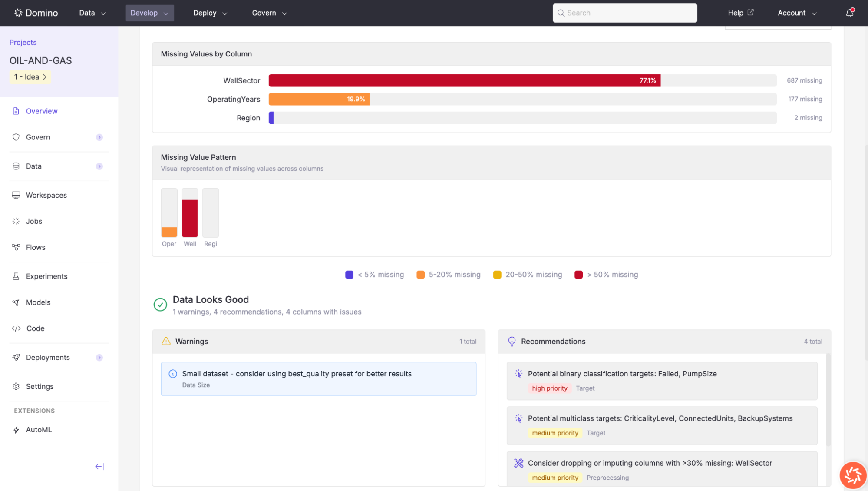The width and height of the screenshot is (868, 491).
Task: Open the Models section
Action: click(x=38, y=302)
